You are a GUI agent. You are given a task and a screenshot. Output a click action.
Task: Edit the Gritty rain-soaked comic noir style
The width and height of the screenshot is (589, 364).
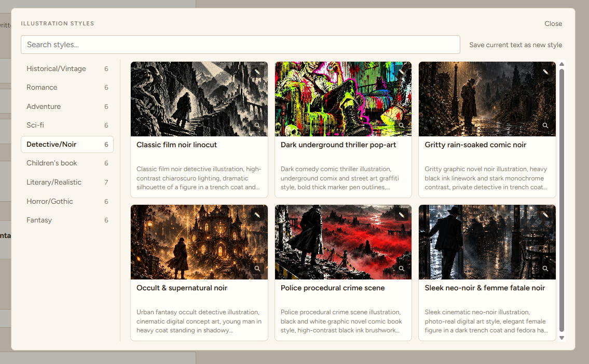click(x=545, y=72)
